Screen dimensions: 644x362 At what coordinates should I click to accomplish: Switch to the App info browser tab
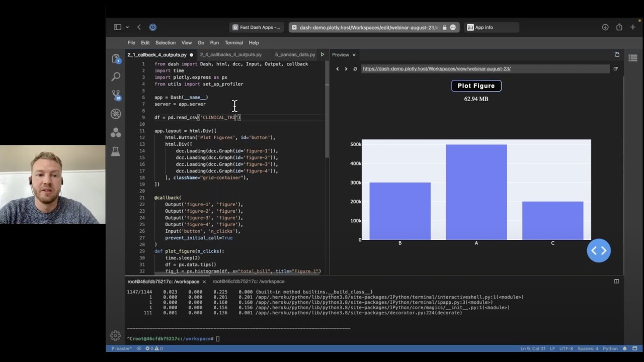pyautogui.click(x=491, y=27)
